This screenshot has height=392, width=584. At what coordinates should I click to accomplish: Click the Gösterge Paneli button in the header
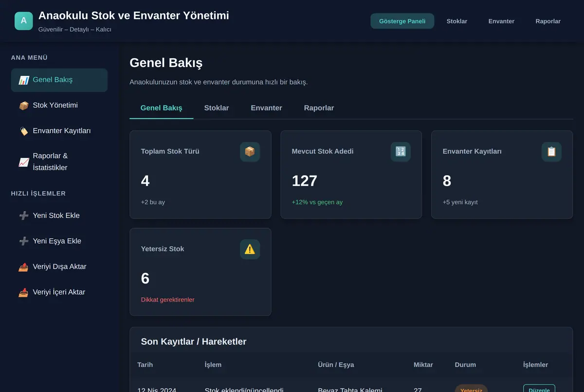402,21
